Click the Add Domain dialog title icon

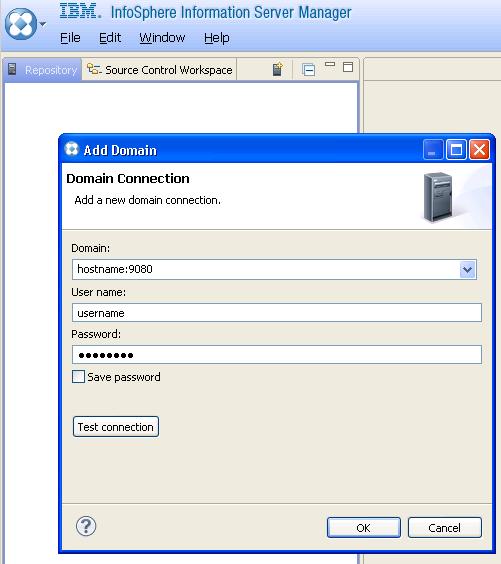(72, 149)
